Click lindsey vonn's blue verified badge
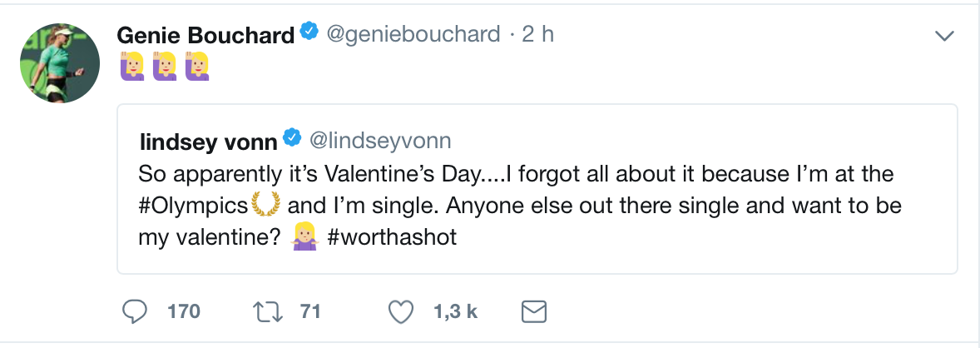This screenshot has height=348, width=980. pyautogui.click(x=292, y=137)
